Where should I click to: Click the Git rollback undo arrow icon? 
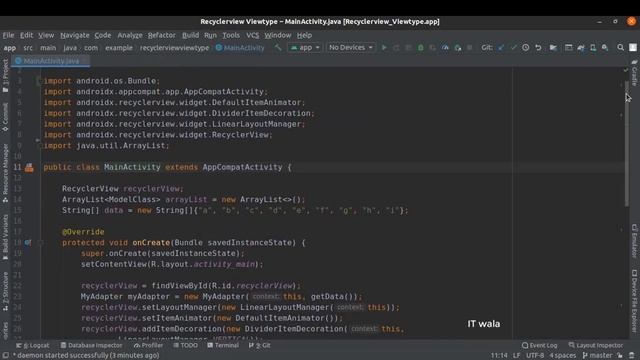click(538, 48)
